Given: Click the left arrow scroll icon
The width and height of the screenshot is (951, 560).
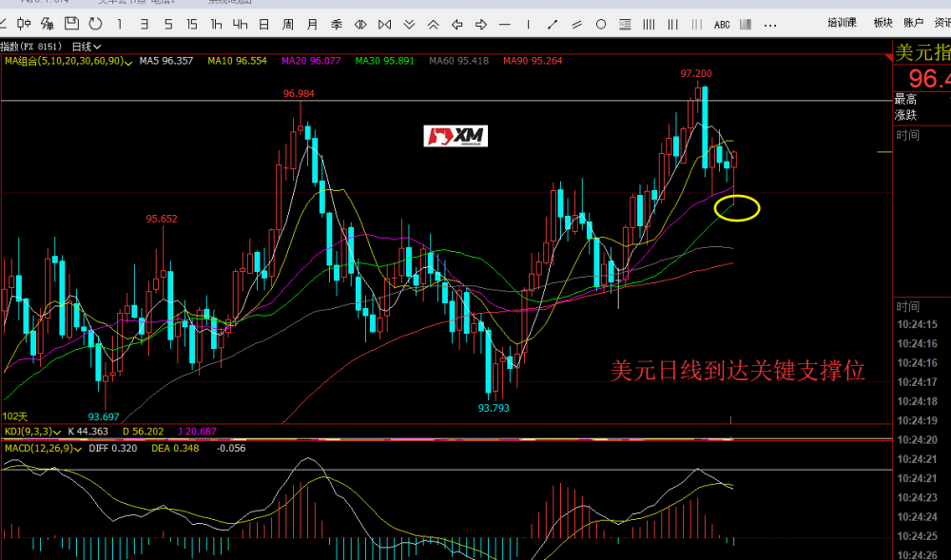Looking at the screenshot, I should pos(457,24).
